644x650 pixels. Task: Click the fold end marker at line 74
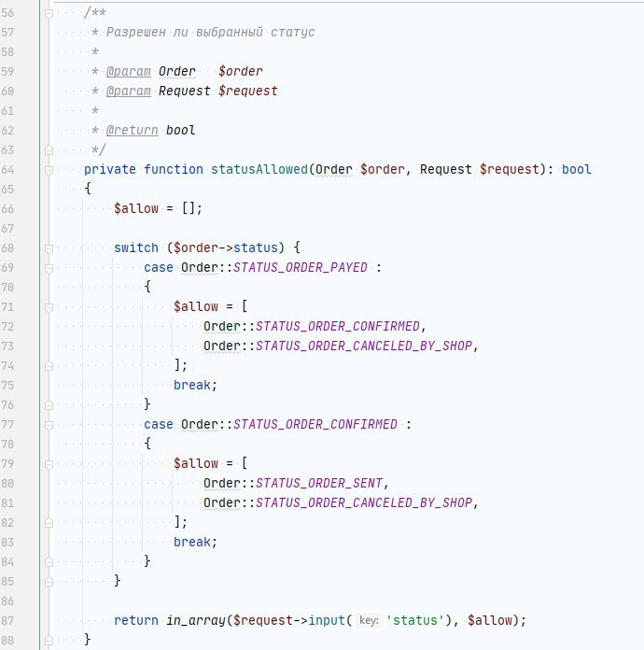[49, 366]
